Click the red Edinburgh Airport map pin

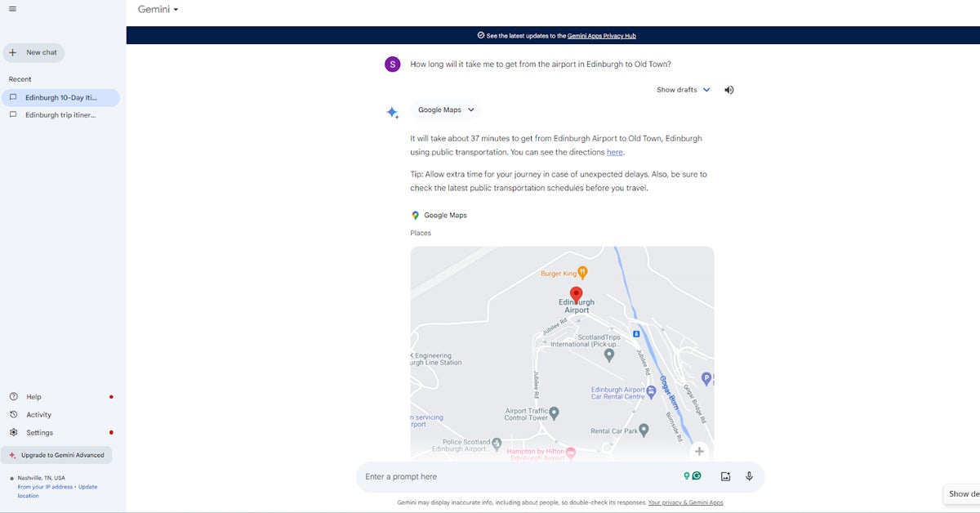coord(576,295)
